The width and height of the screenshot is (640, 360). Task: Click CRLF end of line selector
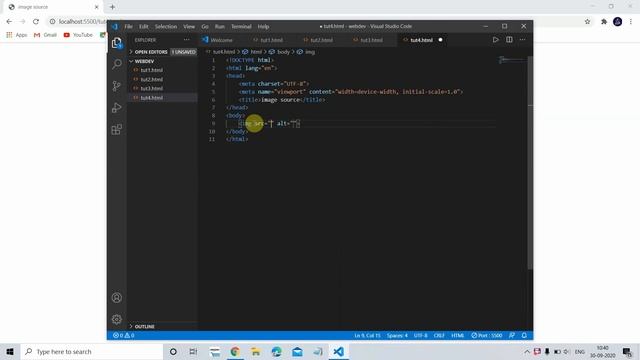tap(439, 336)
